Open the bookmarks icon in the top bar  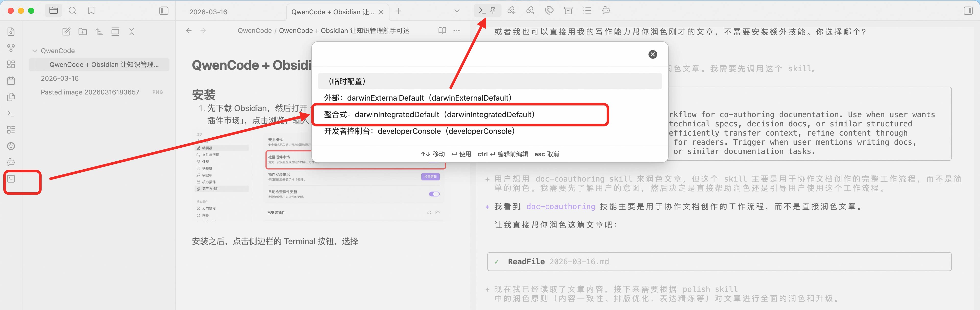[91, 11]
